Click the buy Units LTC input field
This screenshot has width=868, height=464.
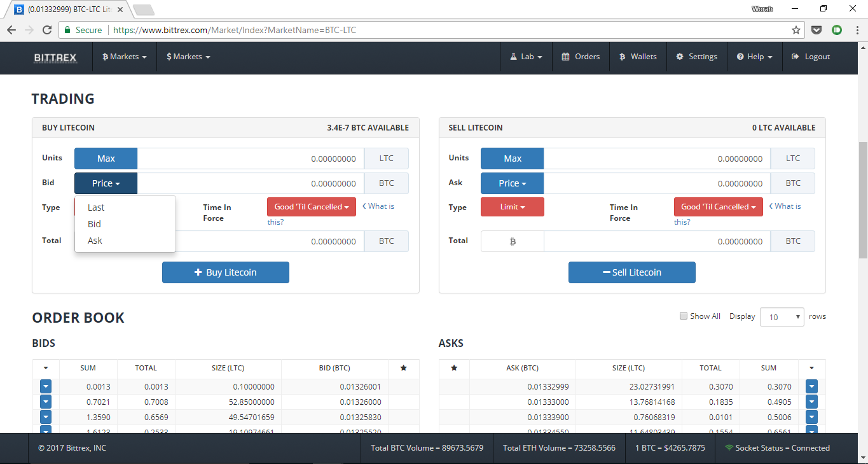251,158
